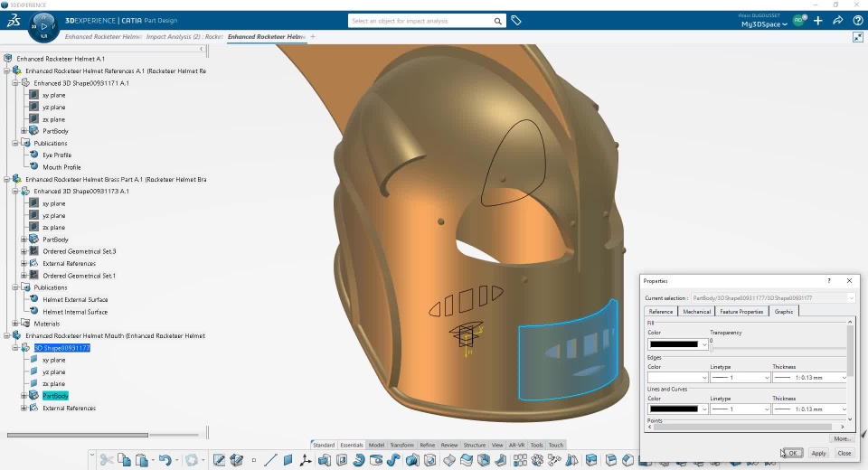The width and height of the screenshot is (868, 470).
Task: Select Helmet External Surface in the tree
Action: (75, 299)
